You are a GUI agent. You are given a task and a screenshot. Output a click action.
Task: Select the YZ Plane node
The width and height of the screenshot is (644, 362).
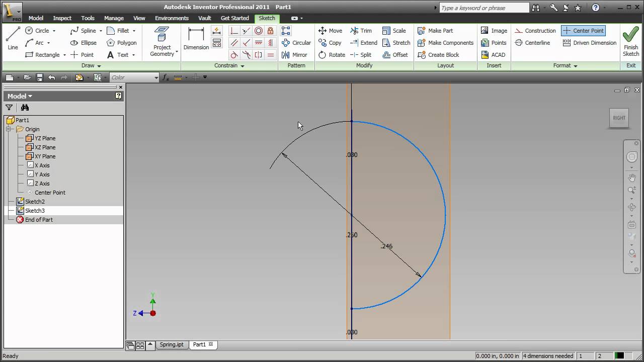(x=45, y=138)
